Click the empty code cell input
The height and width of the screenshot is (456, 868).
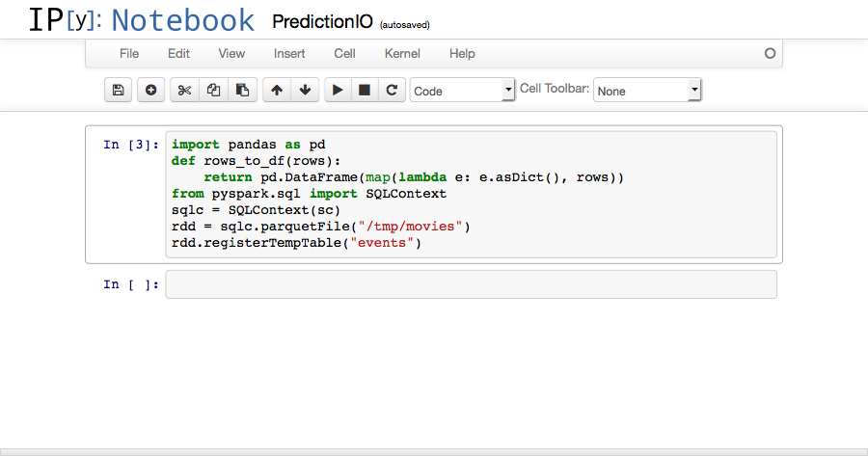pyautogui.click(x=471, y=284)
